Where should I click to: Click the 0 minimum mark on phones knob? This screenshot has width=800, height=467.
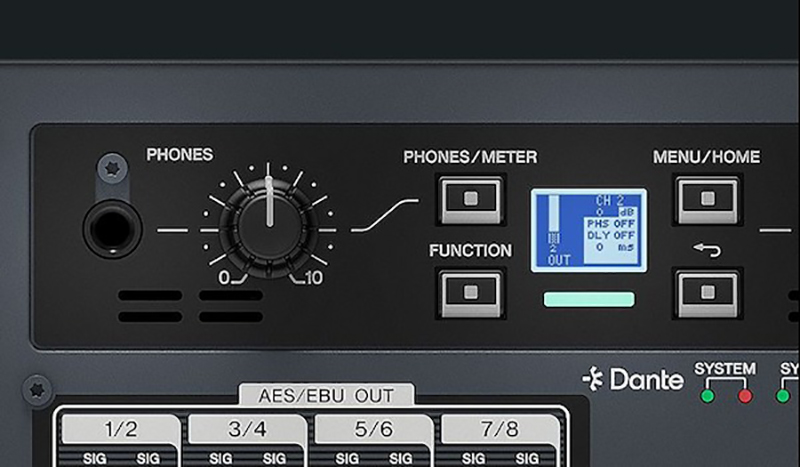coord(224,278)
